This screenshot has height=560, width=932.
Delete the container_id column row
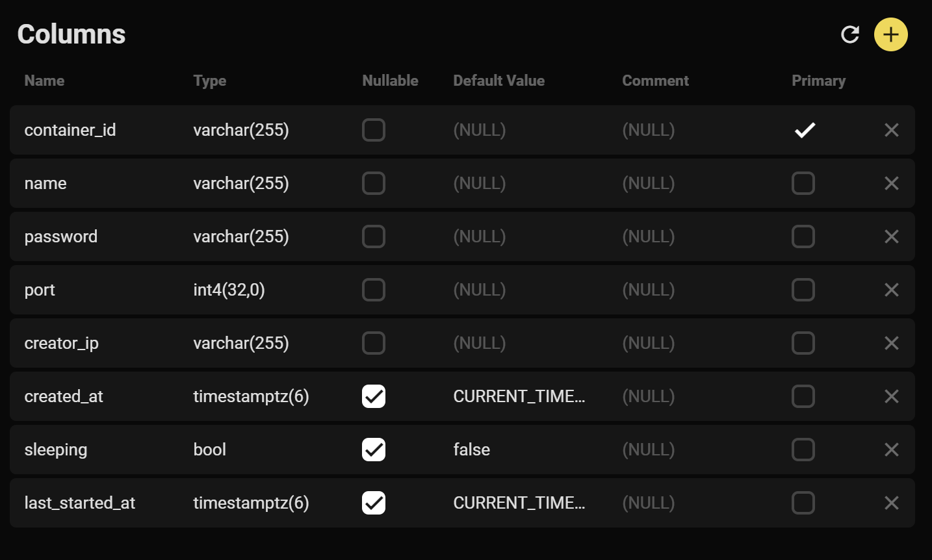pos(891,130)
